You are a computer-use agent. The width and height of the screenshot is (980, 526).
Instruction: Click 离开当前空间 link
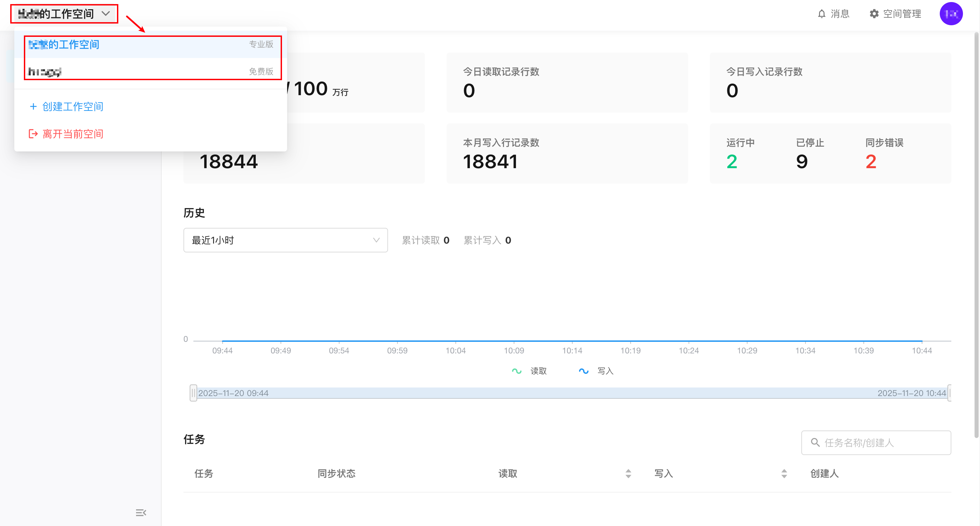tap(73, 134)
